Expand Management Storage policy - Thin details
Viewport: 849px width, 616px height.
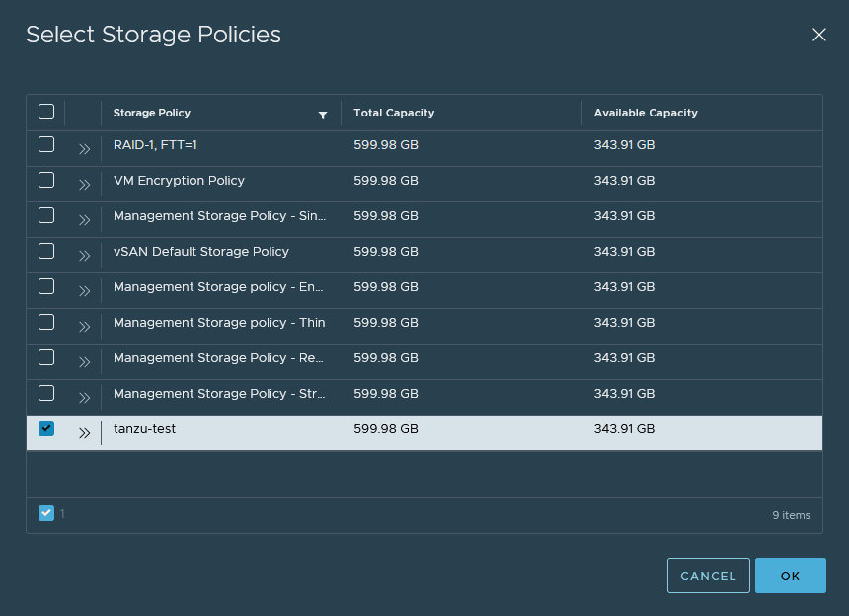coord(84,326)
